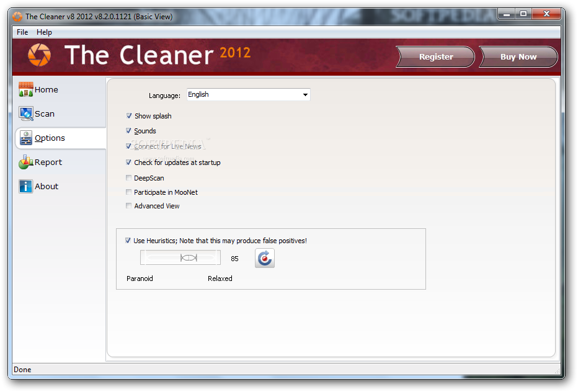Open the Help menu
The image size is (578, 392).
pos(44,32)
